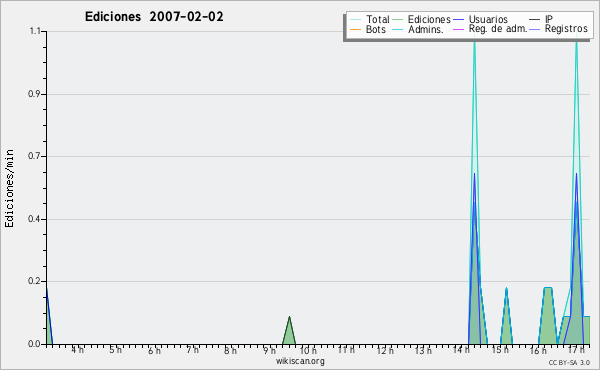This screenshot has width=600, height=370.
Task: Click the 7 h x-axis label
Action: click(192, 350)
